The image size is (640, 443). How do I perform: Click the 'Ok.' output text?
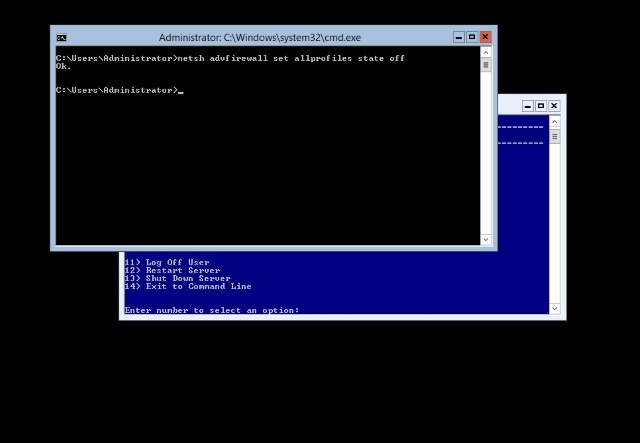tap(63, 66)
